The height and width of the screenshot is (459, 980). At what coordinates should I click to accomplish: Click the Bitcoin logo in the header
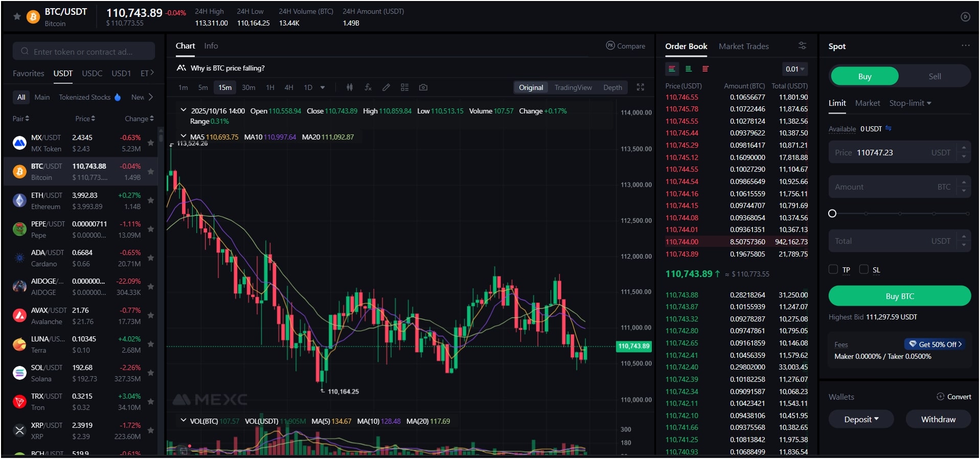pos(33,17)
